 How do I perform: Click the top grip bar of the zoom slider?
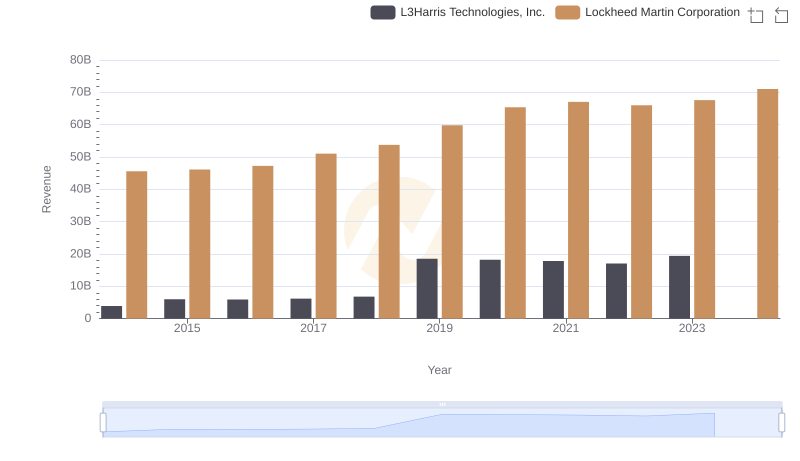coord(442,404)
